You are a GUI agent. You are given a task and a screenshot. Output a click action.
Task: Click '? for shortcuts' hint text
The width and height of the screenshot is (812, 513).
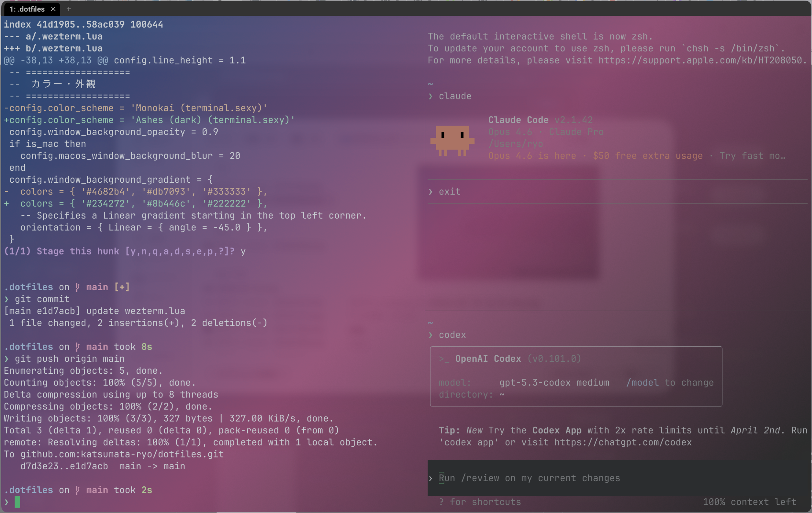click(x=480, y=502)
